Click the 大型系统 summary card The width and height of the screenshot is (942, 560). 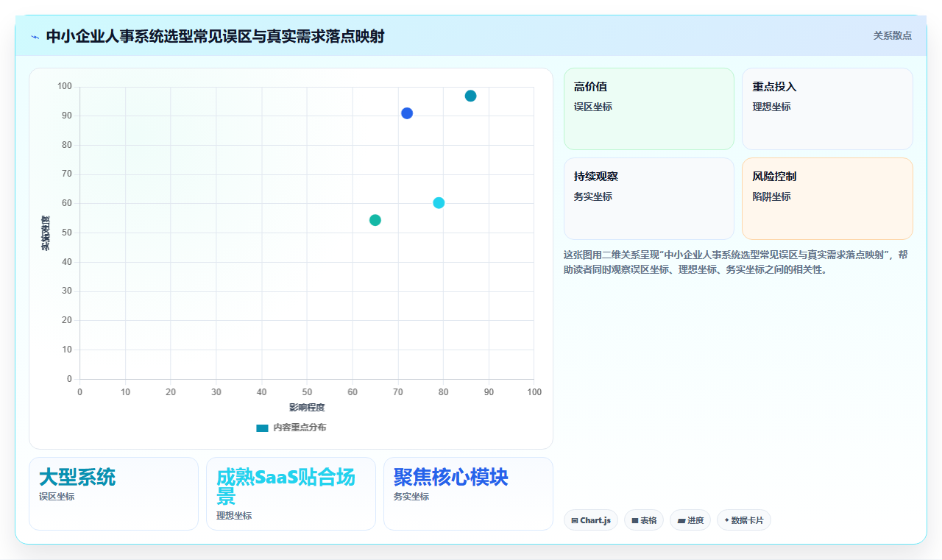(x=113, y=494)
